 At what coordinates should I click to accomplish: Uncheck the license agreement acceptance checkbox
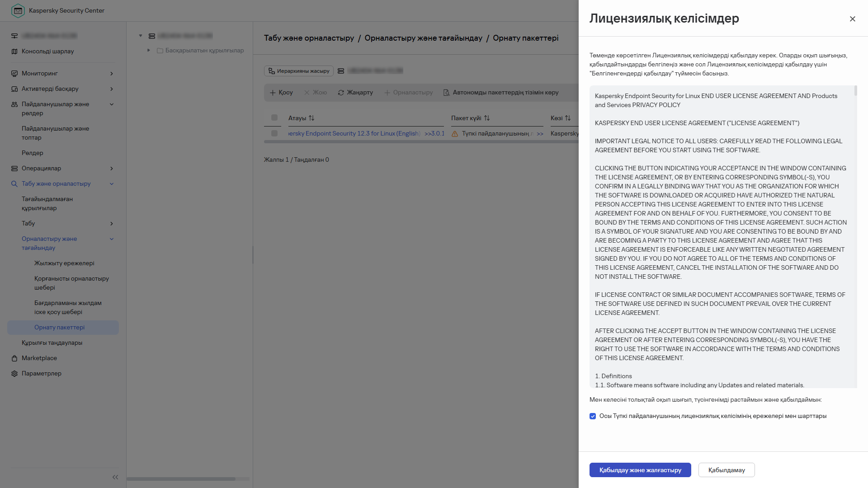pos(593,416)
